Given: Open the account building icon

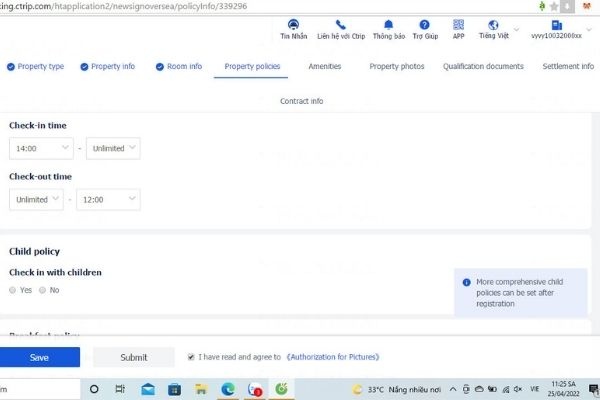Looking at the screenshot, I should (557, 25).
